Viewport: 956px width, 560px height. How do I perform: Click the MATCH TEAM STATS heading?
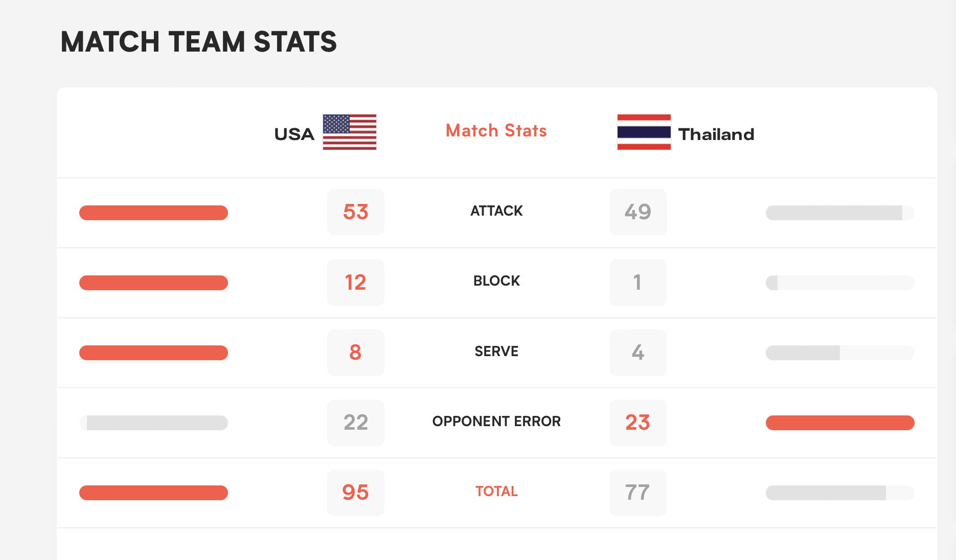point(198,42)
